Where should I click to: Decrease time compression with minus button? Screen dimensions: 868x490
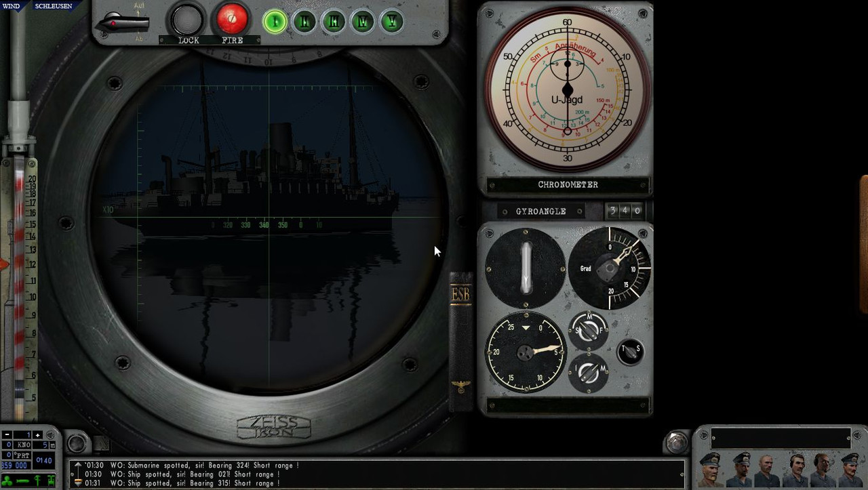point(7,435)
